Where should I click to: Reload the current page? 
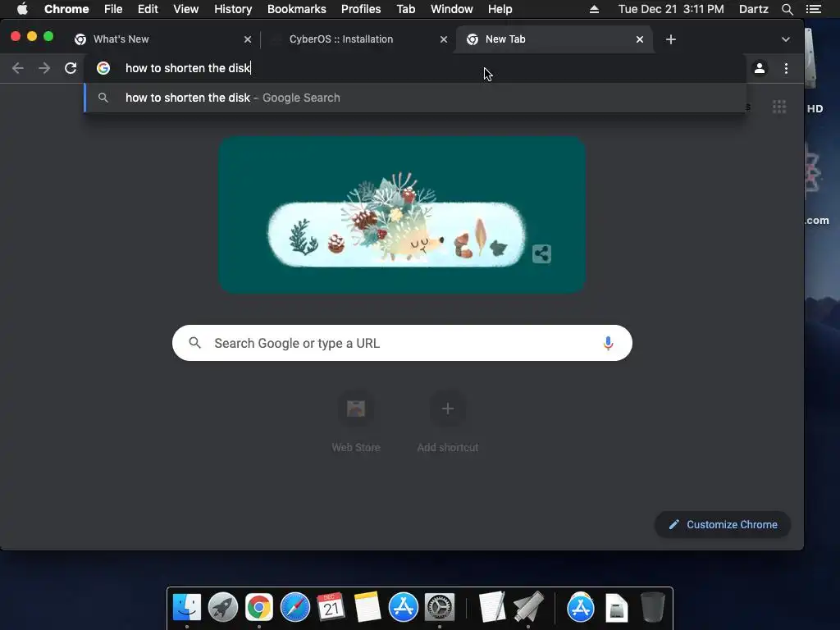(x=71, y=68)
